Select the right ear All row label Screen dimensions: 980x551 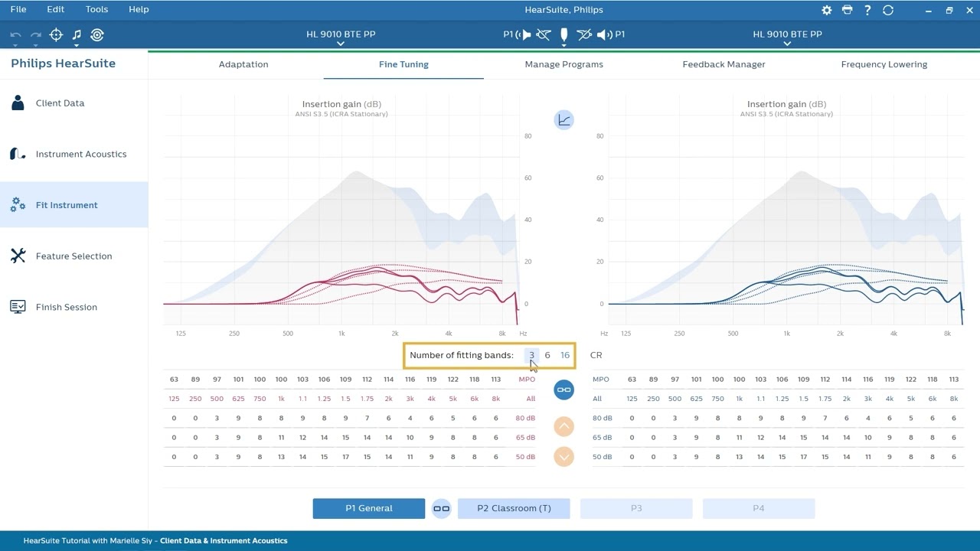click(x=597, y=399)
